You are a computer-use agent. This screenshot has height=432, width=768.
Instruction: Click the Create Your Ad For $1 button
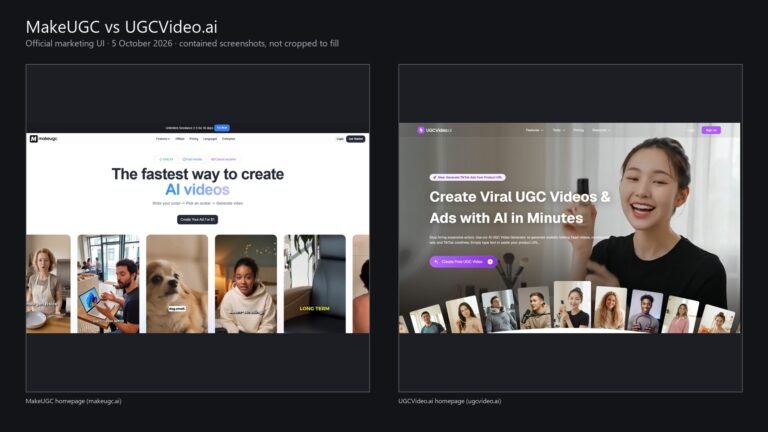(x=197, y=219)
